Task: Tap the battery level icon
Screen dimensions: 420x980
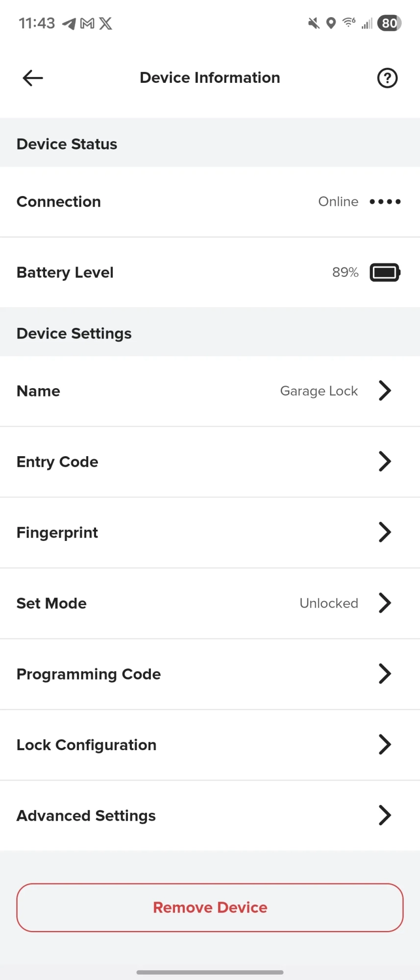Action: [385, 272]
